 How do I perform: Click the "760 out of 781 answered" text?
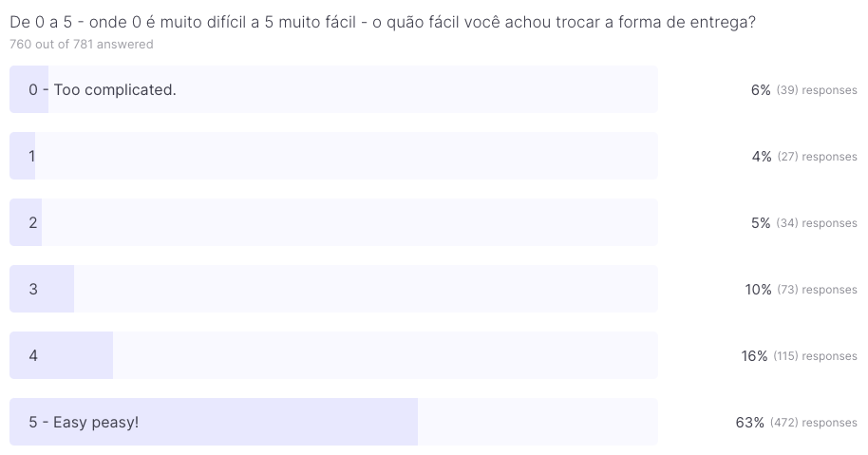pyautogui.click(x=82, y=45)
